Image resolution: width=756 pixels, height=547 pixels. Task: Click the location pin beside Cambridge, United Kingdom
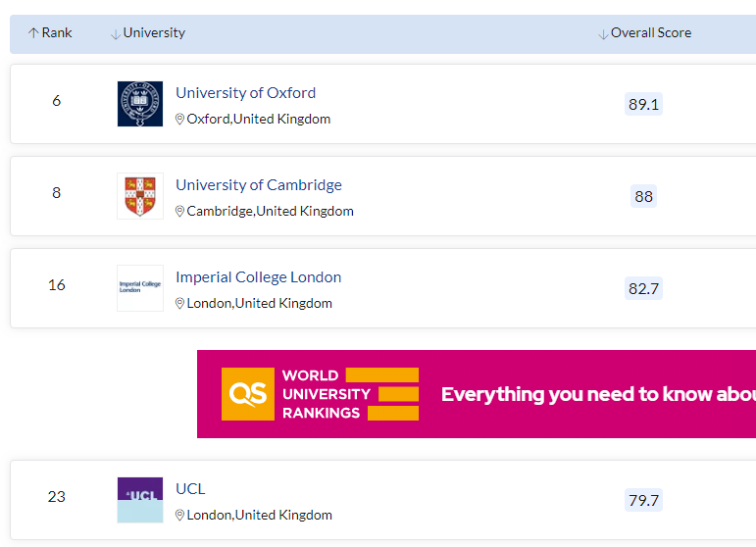(179, 211)
